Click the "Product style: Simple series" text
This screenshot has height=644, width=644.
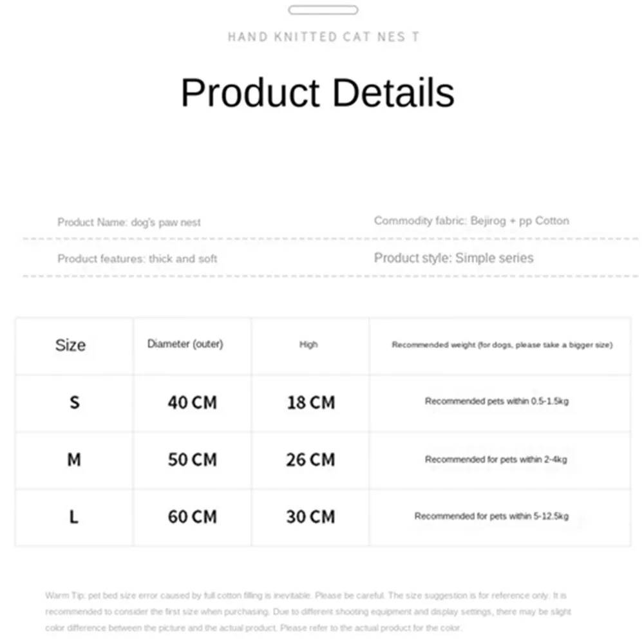(x=453, y=258)
